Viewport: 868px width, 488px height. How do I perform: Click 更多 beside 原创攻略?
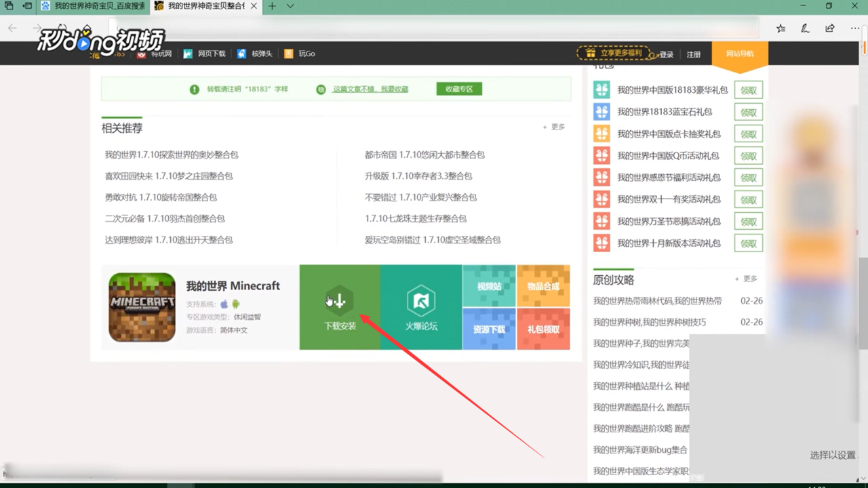point(746,279)
